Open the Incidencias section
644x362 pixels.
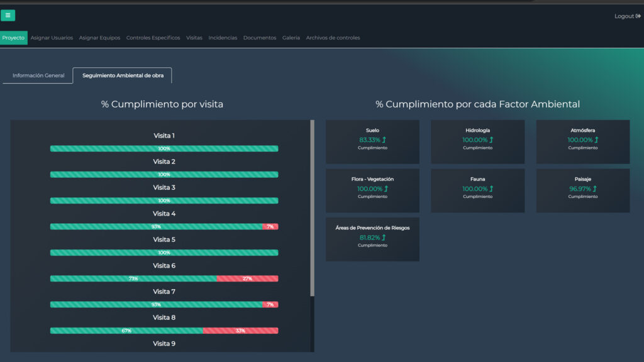point(223,38)
